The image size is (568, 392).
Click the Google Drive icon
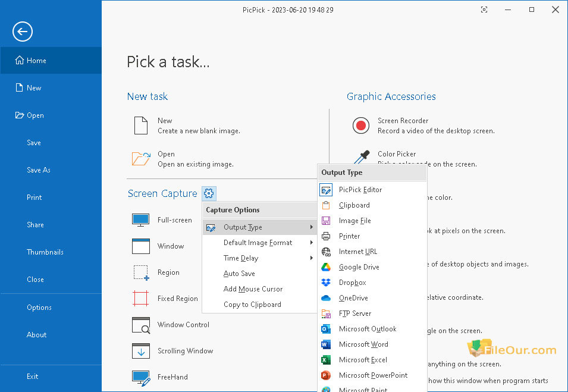(x=326, y=267)
